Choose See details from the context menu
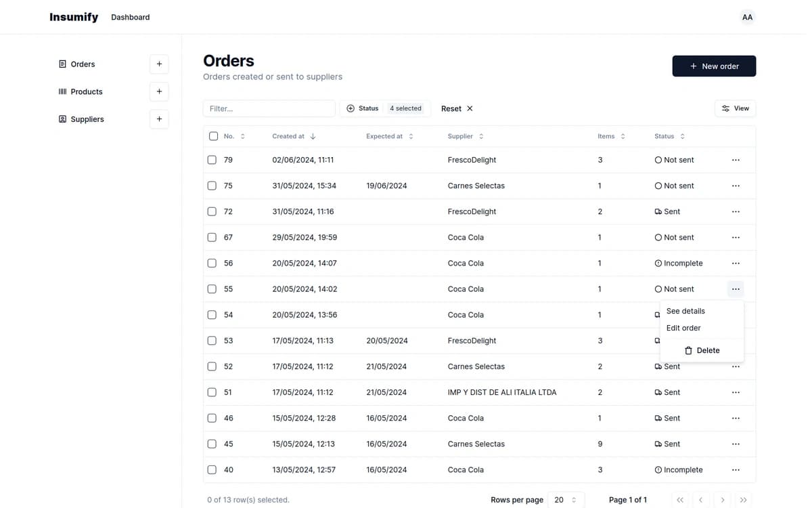 [x=702, y=311]
